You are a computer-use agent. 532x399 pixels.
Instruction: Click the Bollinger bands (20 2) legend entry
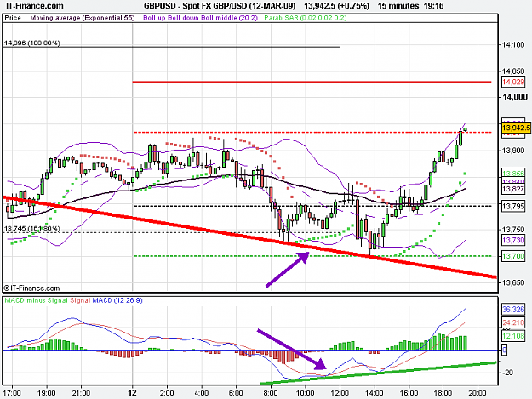click(201, 18)
